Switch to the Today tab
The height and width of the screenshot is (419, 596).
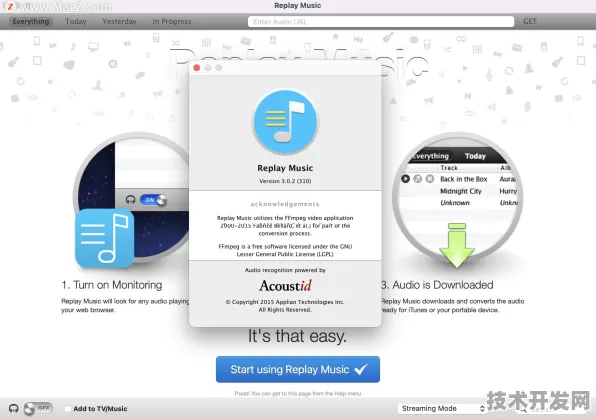click(x=76, y=21)
